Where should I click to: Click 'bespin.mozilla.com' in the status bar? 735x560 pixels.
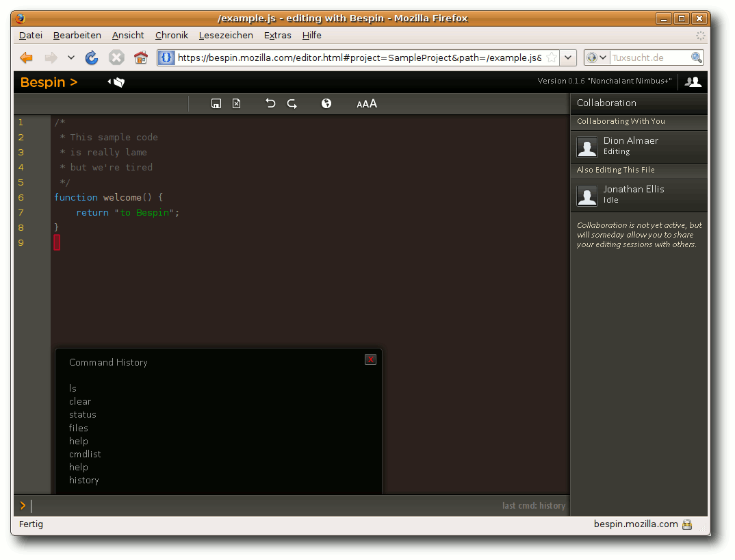pyautogui.click(x=636, y=524)
